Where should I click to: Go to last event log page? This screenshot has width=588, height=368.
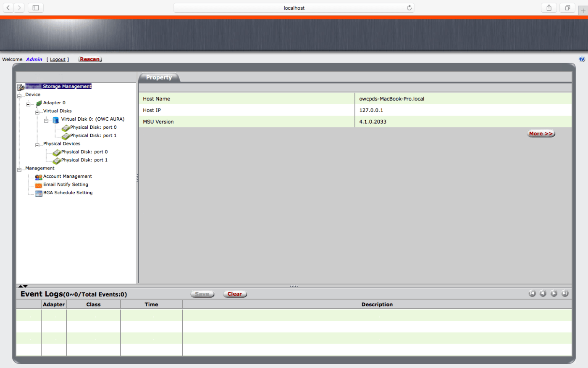pyautogui.click(x=565, y=294)
